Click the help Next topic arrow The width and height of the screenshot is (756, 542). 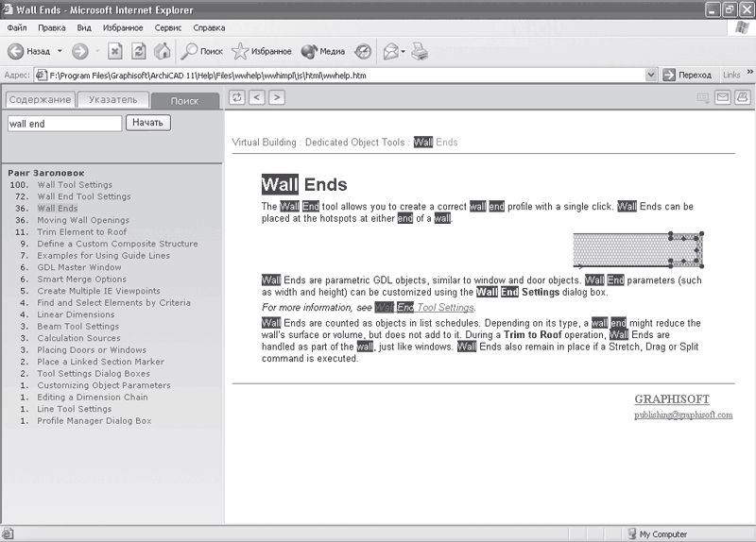276,96
